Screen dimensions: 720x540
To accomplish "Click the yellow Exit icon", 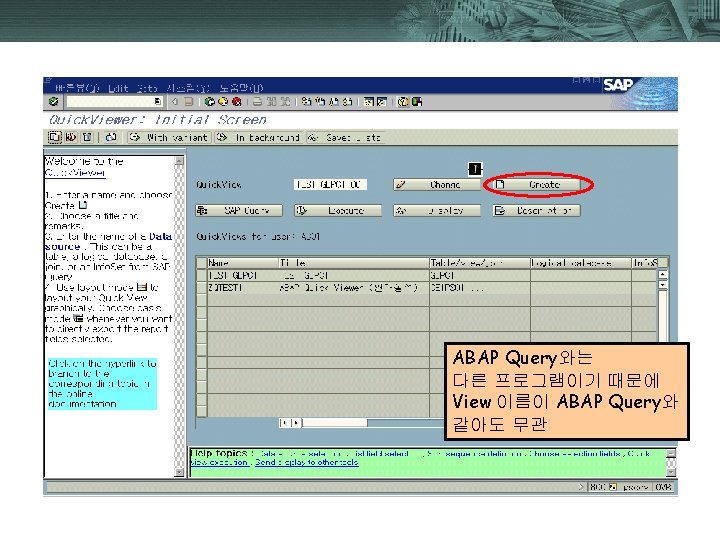I will coord(223,101).
